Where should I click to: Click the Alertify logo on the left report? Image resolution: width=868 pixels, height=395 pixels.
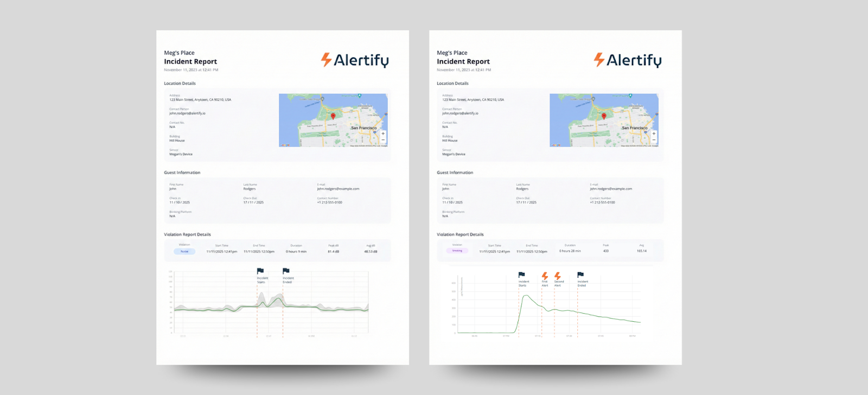tap(355, 60)
